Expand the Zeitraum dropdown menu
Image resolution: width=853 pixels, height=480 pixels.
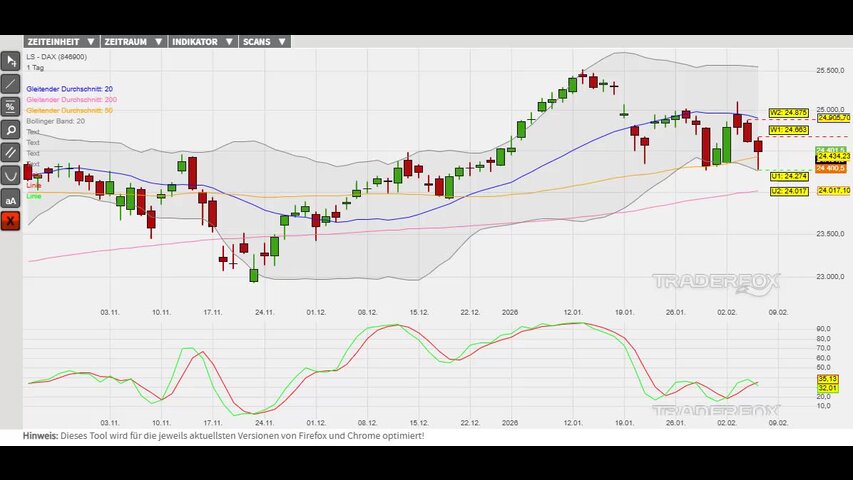132,42
